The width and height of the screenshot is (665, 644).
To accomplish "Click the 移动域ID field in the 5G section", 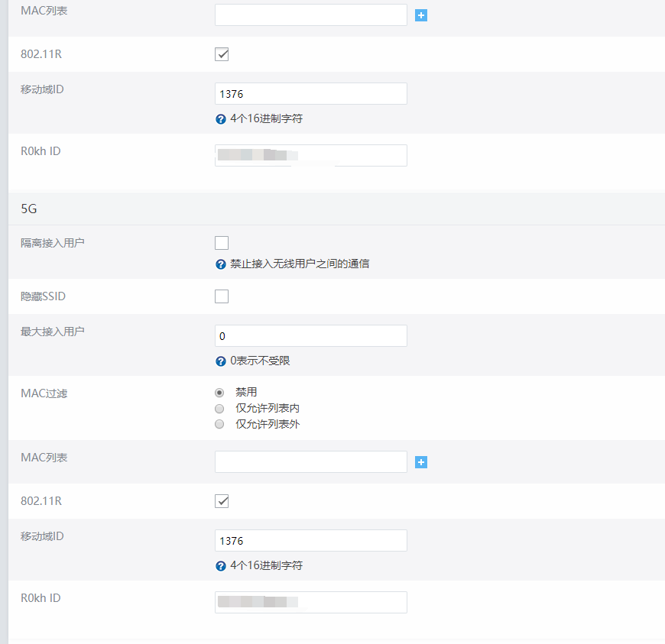I will click(x=310, y=541).
